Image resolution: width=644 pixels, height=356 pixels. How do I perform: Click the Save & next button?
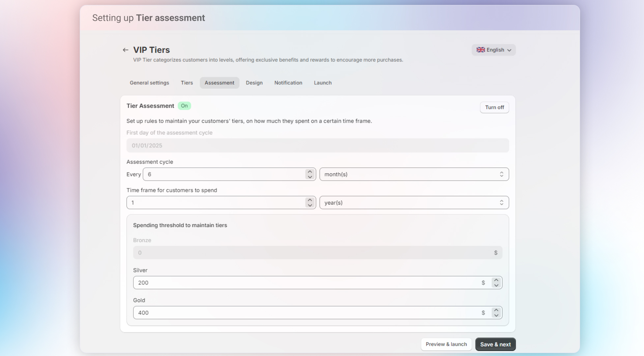[495, 344]
